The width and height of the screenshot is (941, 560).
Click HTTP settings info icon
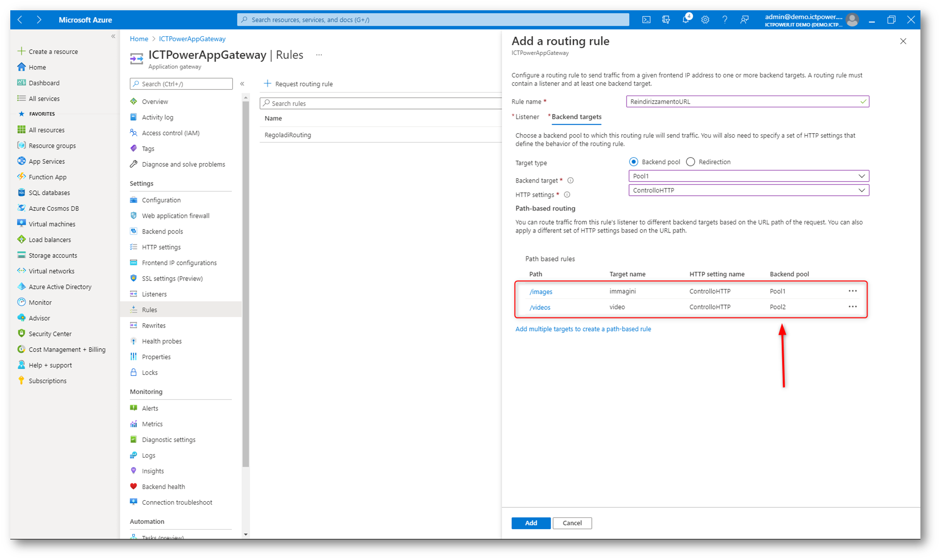(567, 194)
